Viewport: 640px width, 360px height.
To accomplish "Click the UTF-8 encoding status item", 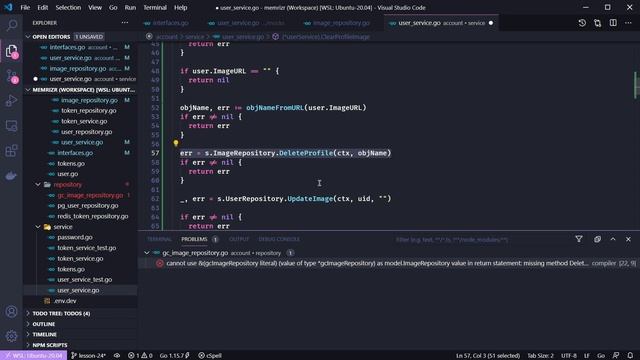I will click(569, 356).
